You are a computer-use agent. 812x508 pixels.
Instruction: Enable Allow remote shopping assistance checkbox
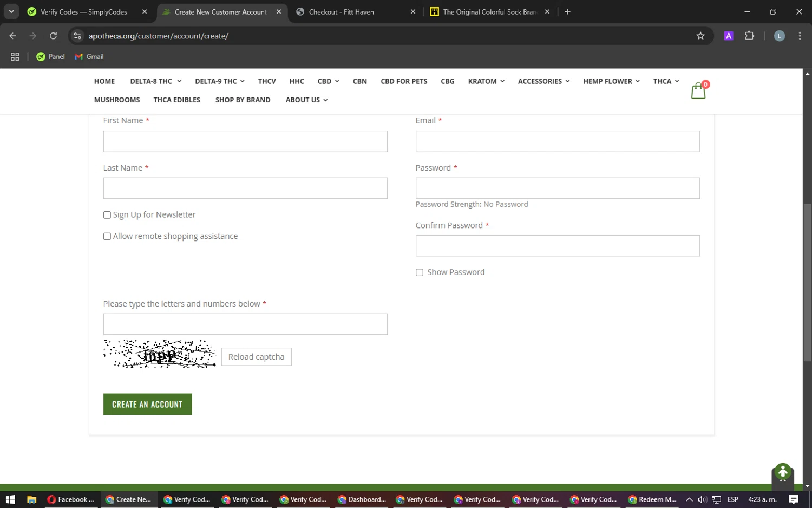[107, 236]
